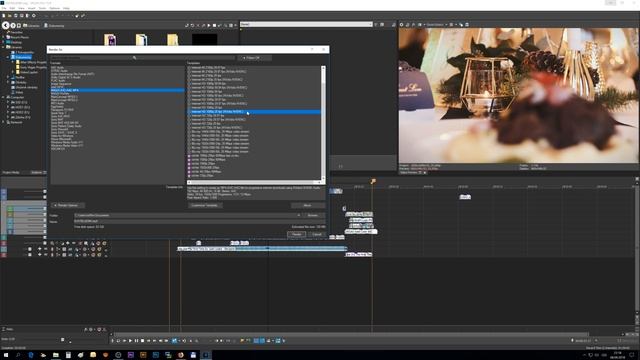Click the Render button in Render As dialog

[296, 234]
